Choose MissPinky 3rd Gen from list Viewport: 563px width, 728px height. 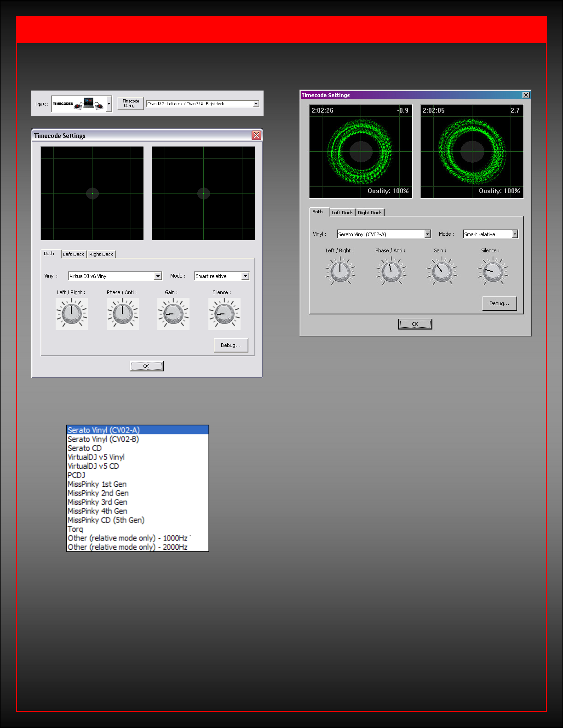coord(98,502)
